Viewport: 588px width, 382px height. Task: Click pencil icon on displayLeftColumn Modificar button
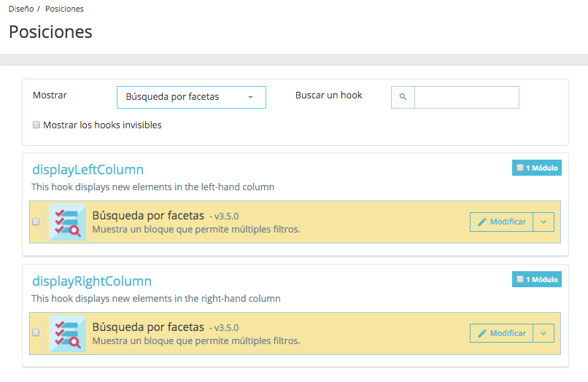(482, 222)
